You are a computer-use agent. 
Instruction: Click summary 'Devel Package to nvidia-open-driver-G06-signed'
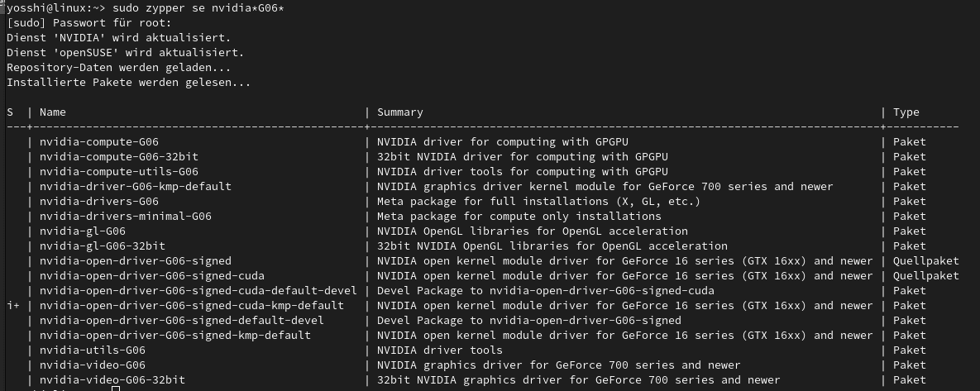(529, 321)
